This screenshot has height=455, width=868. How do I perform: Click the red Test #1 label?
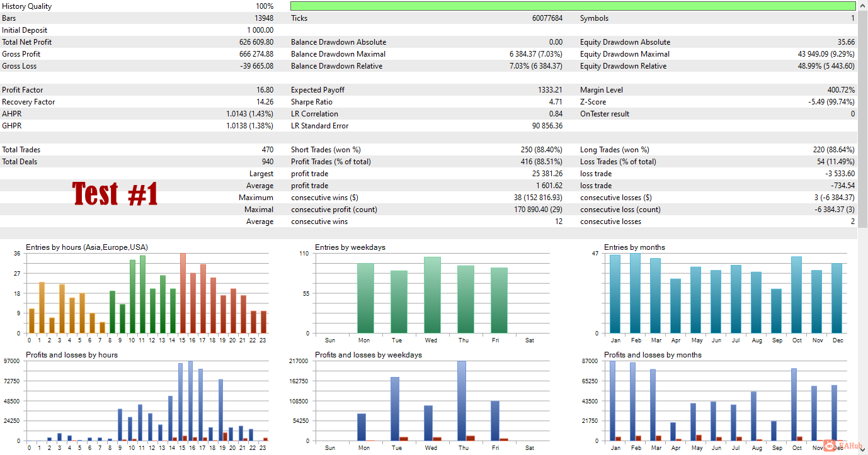pos(115,193)
